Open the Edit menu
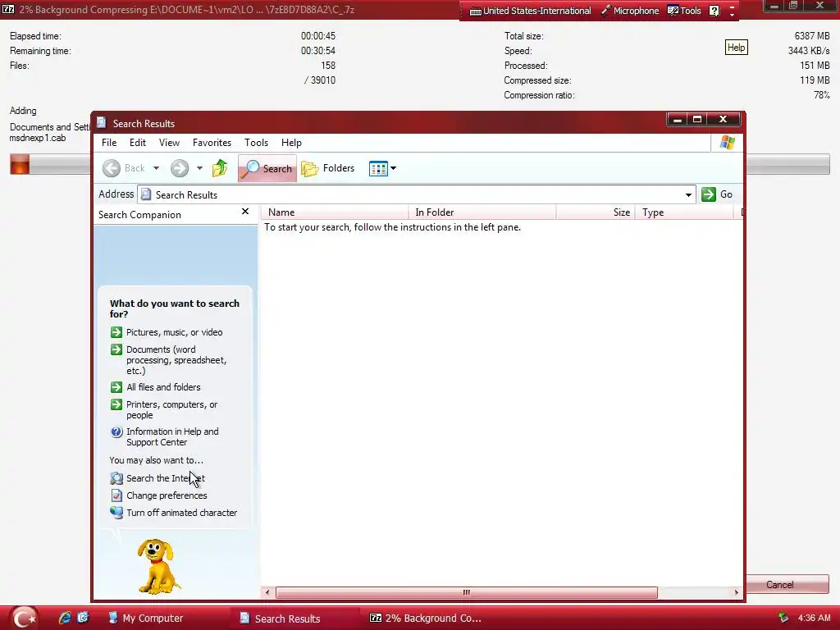 pos(137,143)
